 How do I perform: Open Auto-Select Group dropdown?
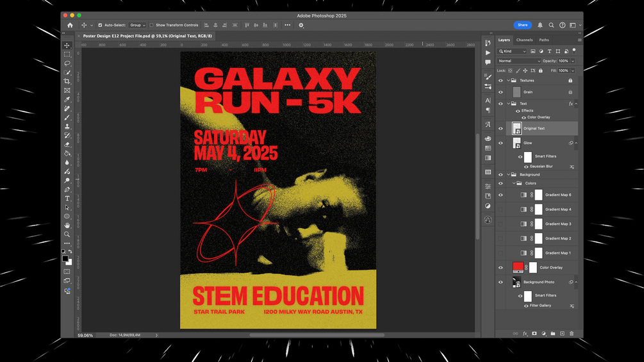pos(137,25)
